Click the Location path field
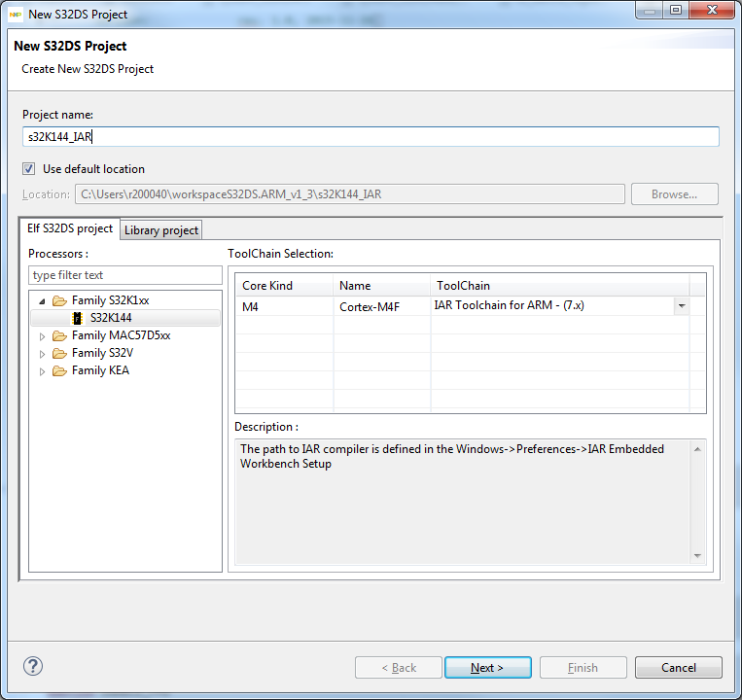 (x=350, y=194)
